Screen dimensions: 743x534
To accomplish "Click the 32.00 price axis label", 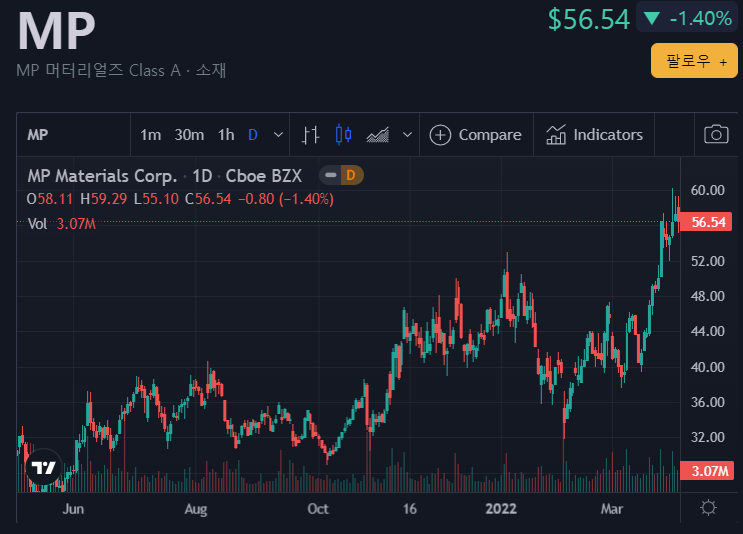I will click(x=707, y=437).
